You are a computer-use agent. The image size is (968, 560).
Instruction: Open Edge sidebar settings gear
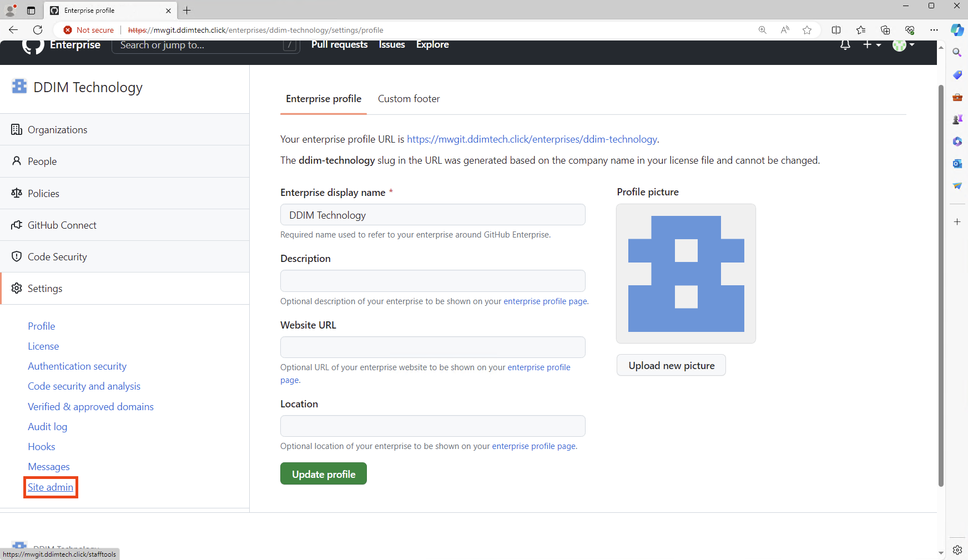coord(957,550)
